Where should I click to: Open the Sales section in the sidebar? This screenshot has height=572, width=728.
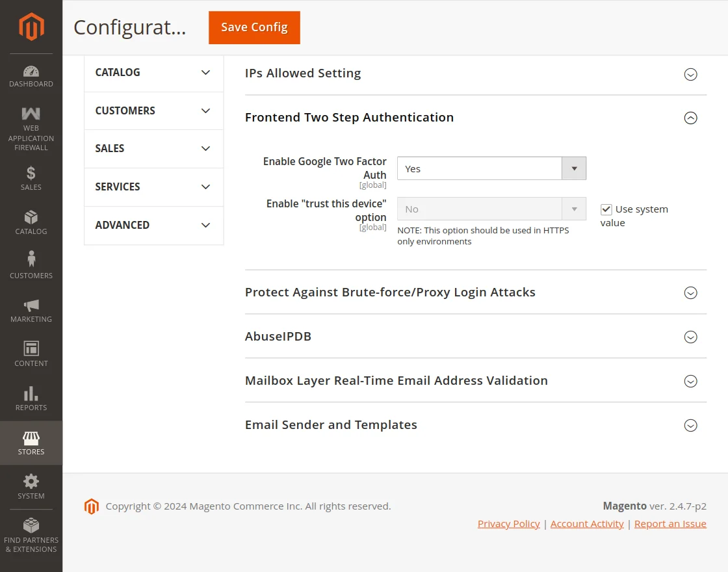[31, 179]
